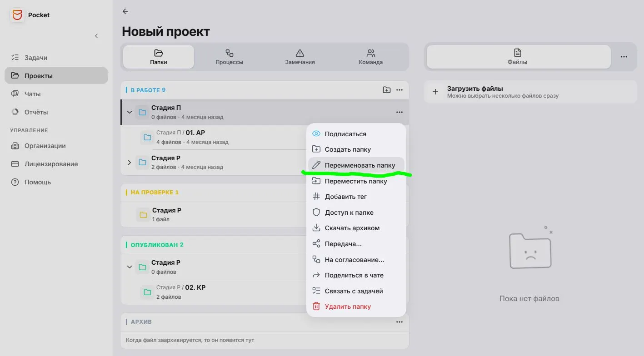Open the three-dot menu in АРХИВ section

(399, 322)
